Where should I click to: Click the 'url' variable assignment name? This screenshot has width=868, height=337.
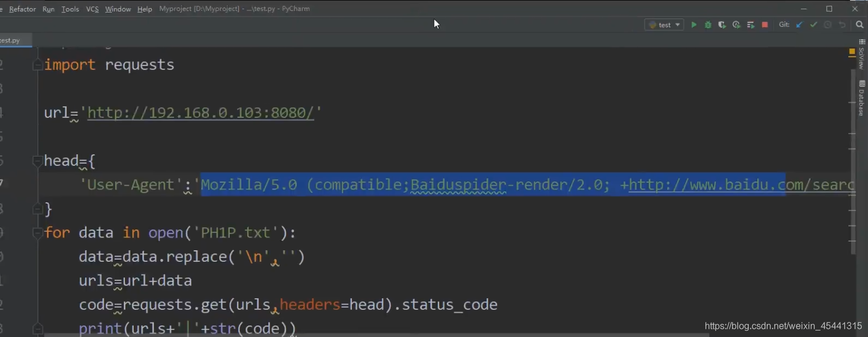pos(57,113)
